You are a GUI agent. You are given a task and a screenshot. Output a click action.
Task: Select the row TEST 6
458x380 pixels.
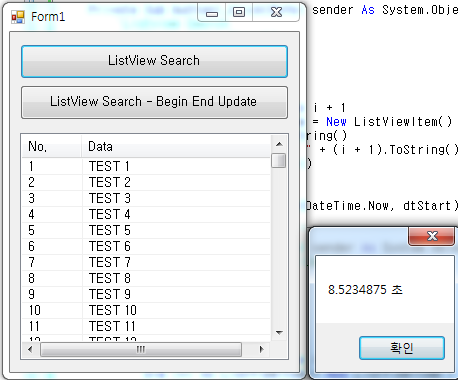(x=146, y=246)
